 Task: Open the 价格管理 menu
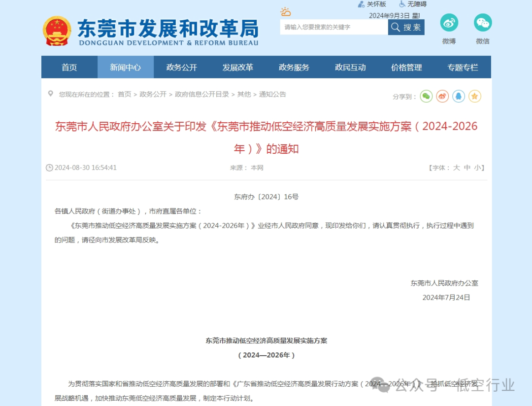pyautogui.click(x=406, y=67)
